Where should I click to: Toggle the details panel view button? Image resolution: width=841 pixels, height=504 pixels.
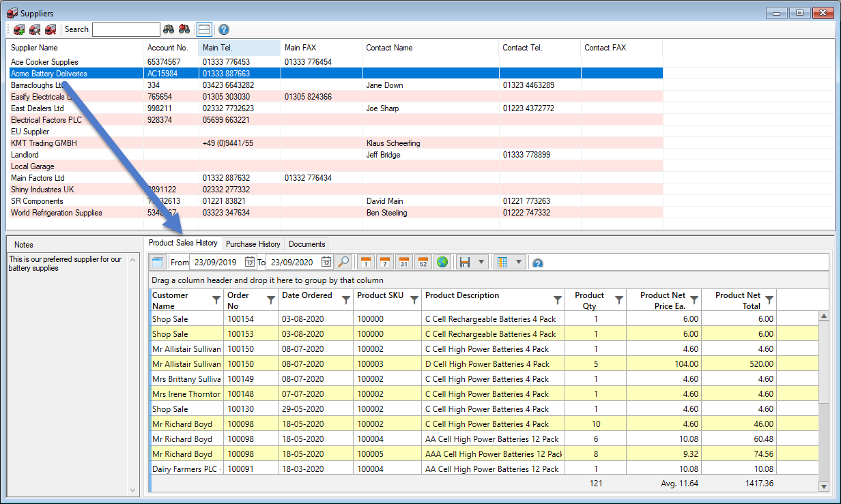coord(203,29)
